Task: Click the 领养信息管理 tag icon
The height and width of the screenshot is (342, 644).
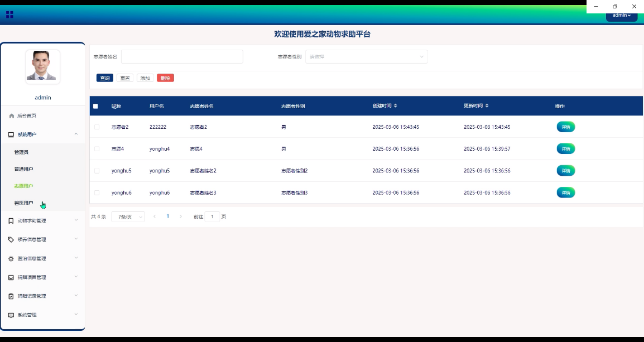Action: (x=12, y=239)
